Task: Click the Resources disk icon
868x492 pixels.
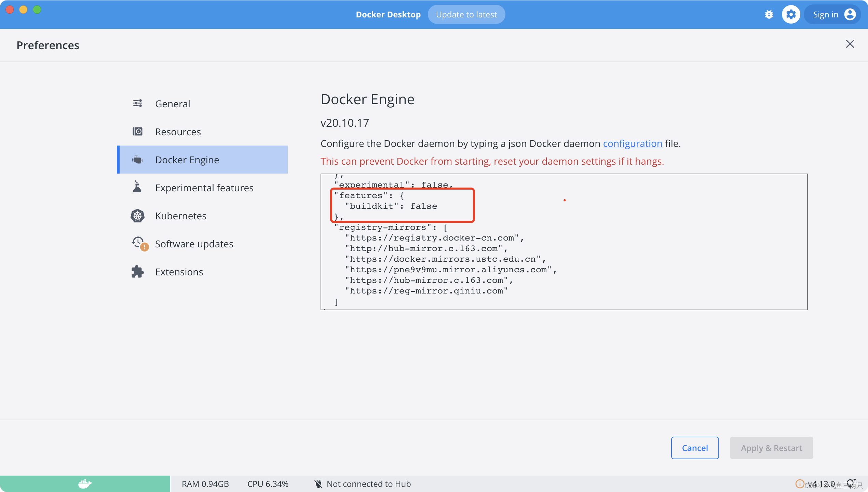Action: pyautogui.click(x=137, y=131)
